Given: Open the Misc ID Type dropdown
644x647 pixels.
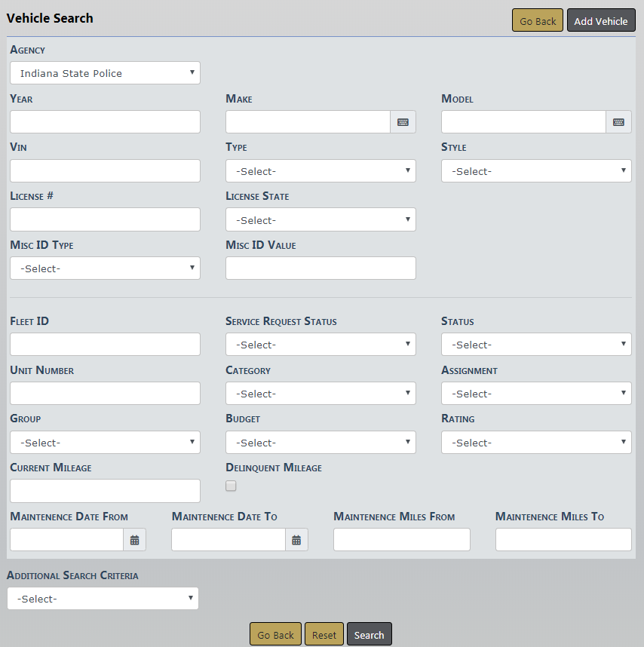Looking at the screenshot, I should (105, 268).
